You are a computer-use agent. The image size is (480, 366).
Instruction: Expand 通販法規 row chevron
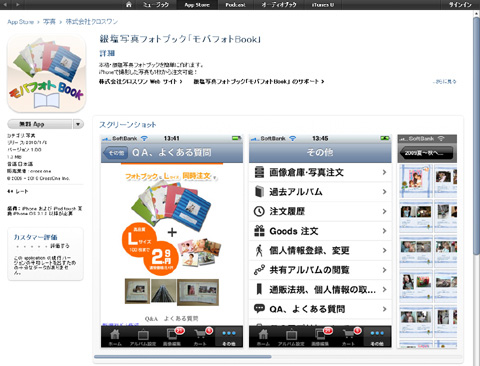[x=384, y=289]
